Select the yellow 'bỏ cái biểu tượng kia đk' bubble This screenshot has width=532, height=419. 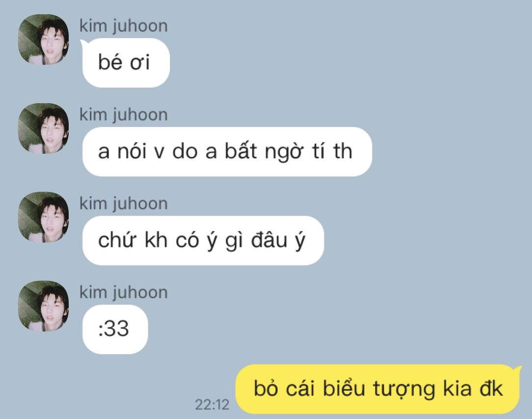[377, 389]
